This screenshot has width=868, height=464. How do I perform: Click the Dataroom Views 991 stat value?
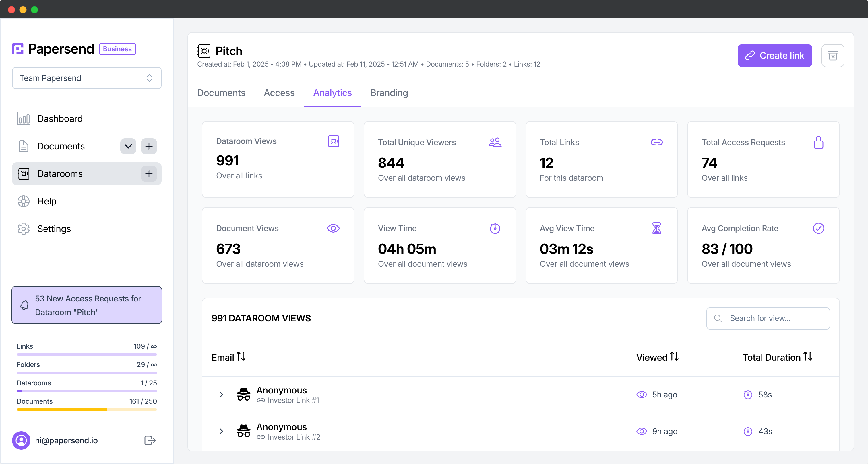(x=227, y=161)
